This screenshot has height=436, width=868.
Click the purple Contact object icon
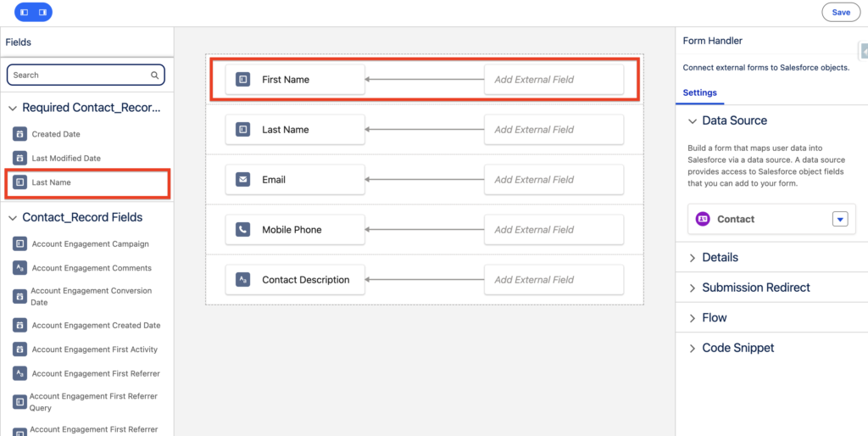point(702,219)
